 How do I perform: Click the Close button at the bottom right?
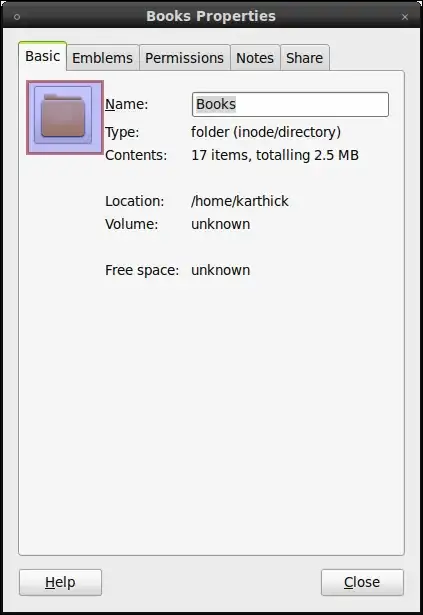[362, 582]
